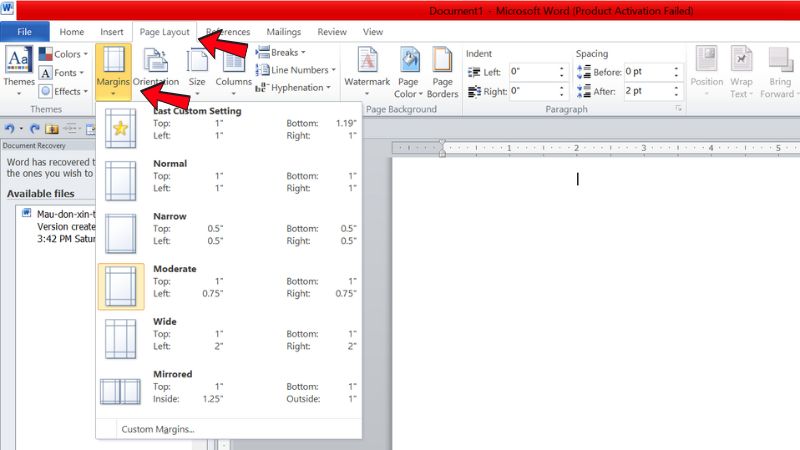Click the Spacing Before value field
Viewport: 800px width, 450px height.
(x=647, y=72)
